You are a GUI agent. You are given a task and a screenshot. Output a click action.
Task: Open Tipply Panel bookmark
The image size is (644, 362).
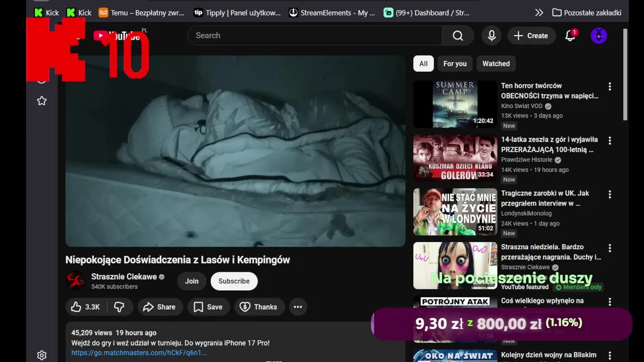coord(237,13)
